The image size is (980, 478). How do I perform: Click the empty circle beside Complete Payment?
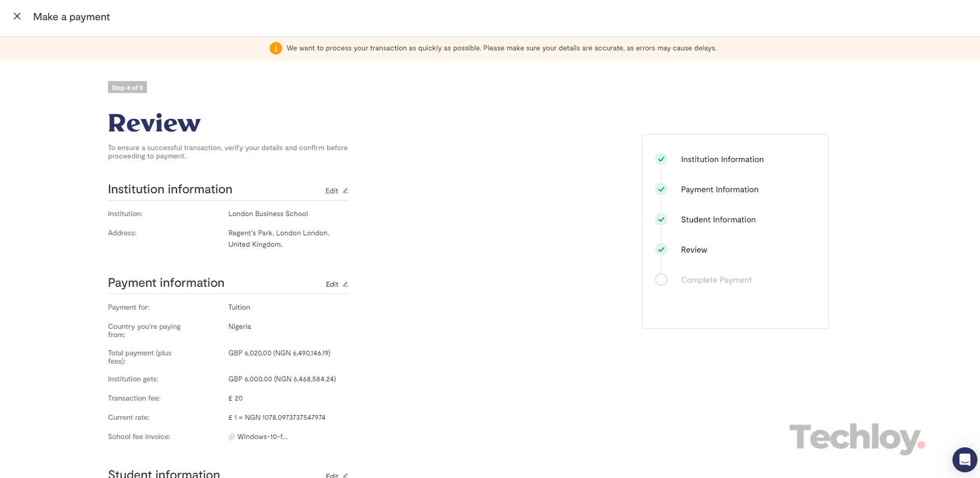(x=661, y=280)
